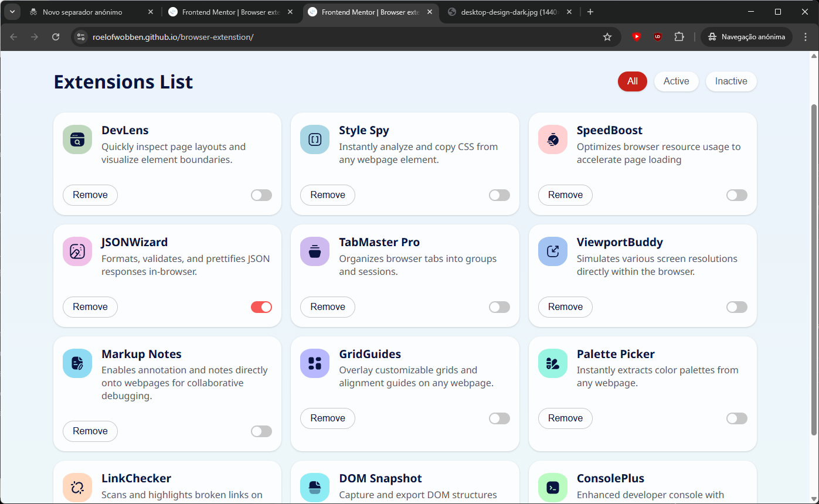Click the JSONWizard extension icon

click(77, 251)
